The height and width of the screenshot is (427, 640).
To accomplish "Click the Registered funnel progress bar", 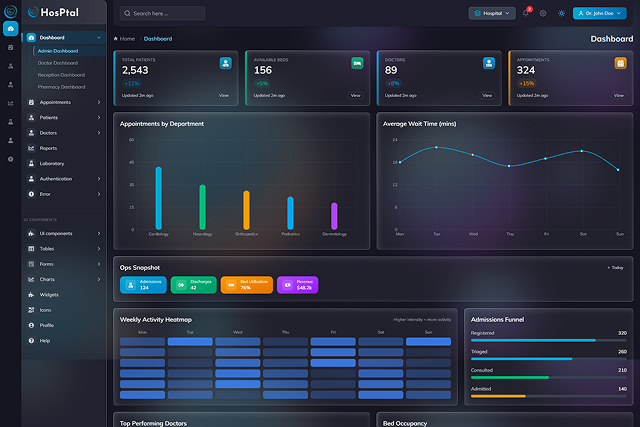I will tap(549, 340).
